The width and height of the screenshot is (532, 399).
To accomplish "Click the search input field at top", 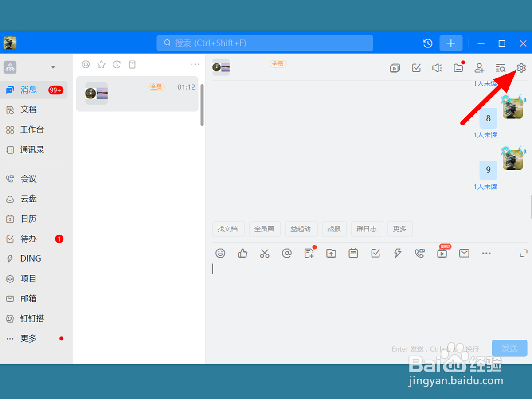I will tap(265, 43).
